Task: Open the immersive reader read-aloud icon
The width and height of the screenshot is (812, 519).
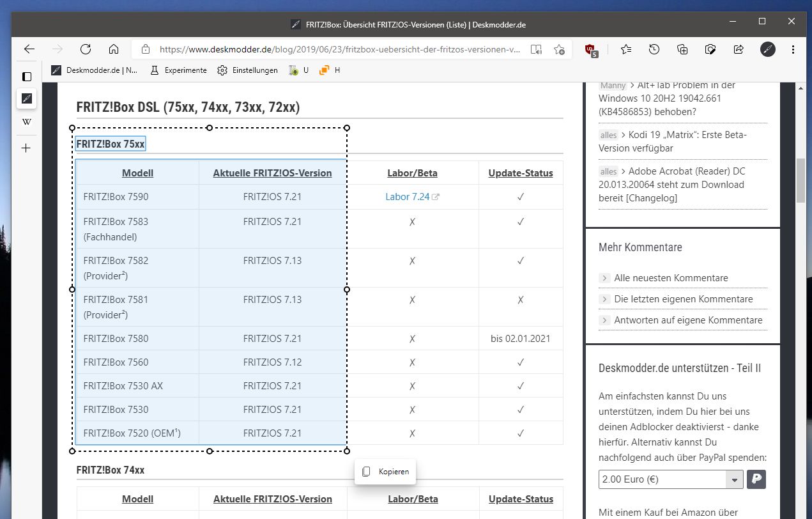Action: tap(536, 49)
